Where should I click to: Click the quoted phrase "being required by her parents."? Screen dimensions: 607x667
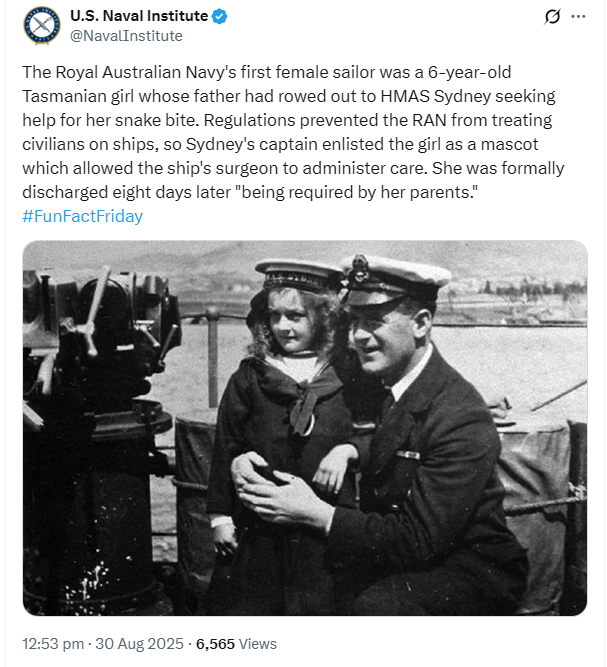[360, 192]
